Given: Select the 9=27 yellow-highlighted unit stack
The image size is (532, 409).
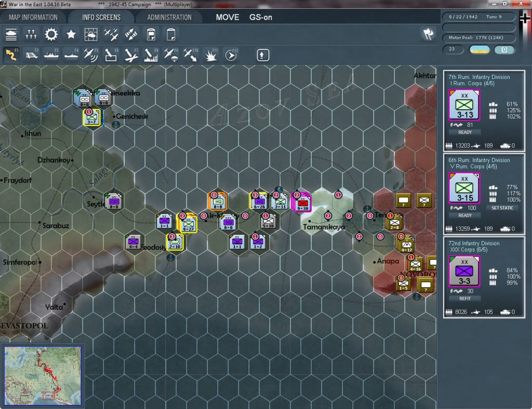Looking at the screenshot, I should point(188,223).
